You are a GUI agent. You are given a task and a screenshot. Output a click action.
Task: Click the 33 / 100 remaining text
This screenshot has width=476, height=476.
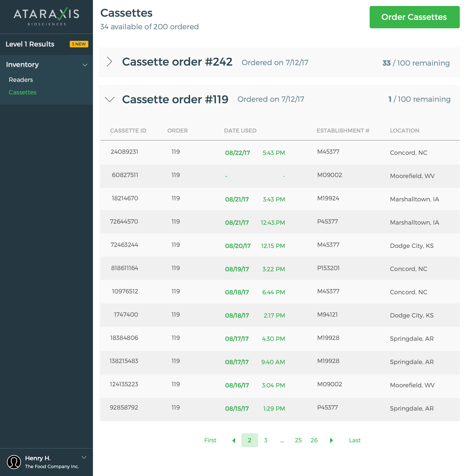coord(416,63)
